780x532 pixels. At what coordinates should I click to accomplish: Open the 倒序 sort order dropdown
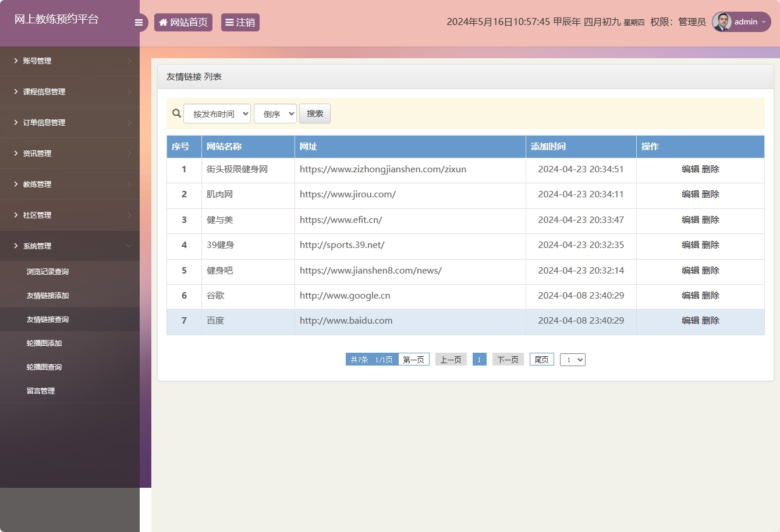coord(275,114)
